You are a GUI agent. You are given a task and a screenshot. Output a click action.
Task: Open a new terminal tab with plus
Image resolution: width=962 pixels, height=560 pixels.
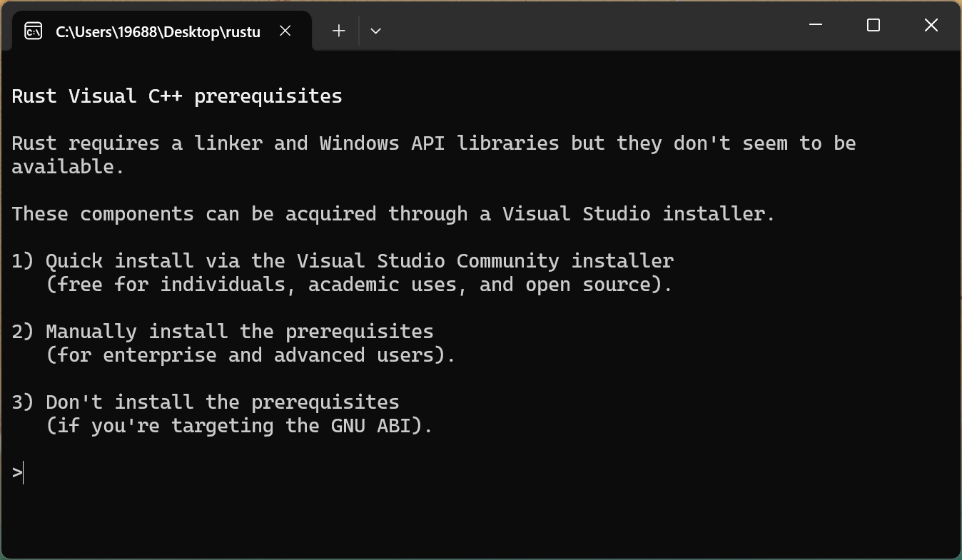(x=339, y=31)
